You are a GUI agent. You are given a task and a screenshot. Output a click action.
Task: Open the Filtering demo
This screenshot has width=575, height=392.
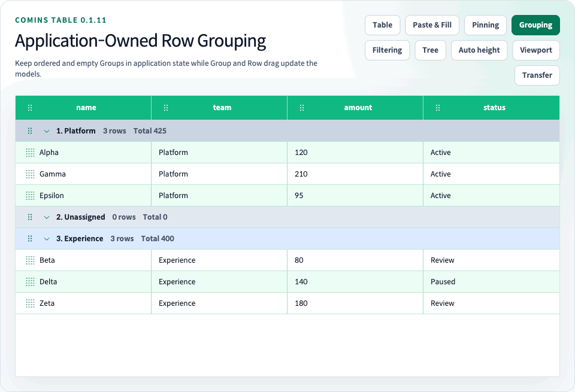click(x=388, y=50)
